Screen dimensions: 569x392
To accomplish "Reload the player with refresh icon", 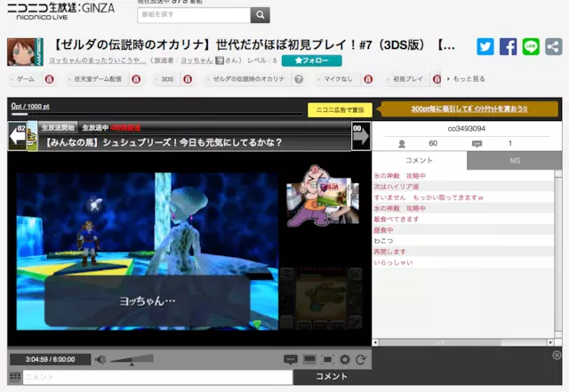I will 361,359.
